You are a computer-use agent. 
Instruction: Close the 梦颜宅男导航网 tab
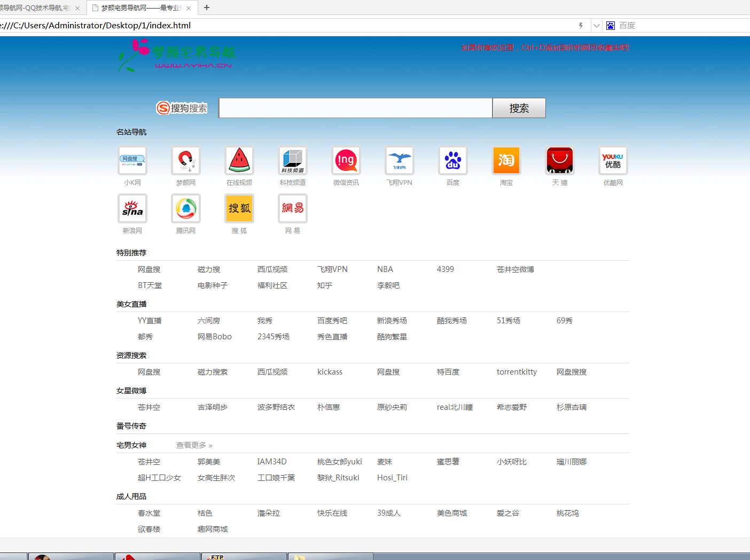189,8
